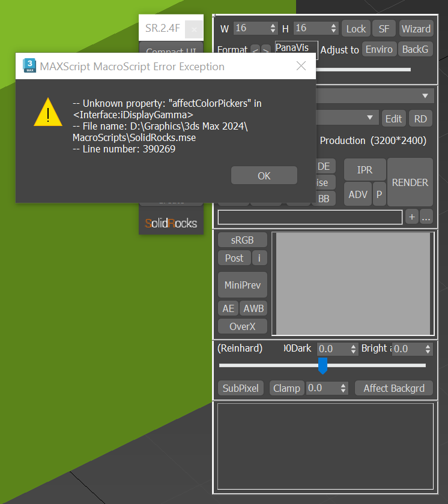Click the Bright value spinner
The width and height of the screenshot is (448, 504).
pyautogui.click(x=412, y=349)
